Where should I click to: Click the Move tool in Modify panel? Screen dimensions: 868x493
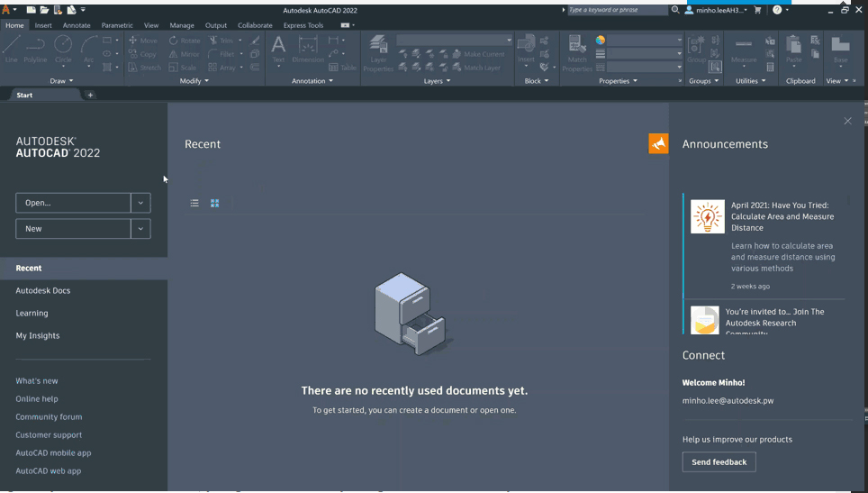tap(143, 41)
